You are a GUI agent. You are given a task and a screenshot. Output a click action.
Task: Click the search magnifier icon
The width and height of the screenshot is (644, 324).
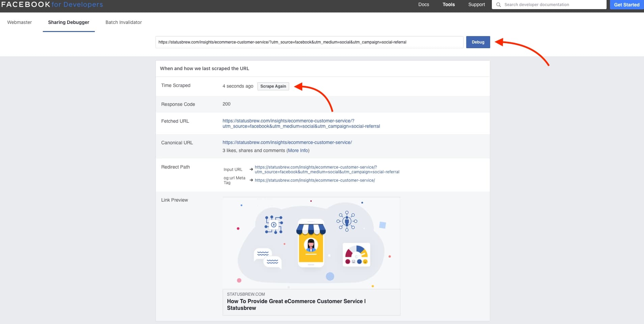(498, 4)
